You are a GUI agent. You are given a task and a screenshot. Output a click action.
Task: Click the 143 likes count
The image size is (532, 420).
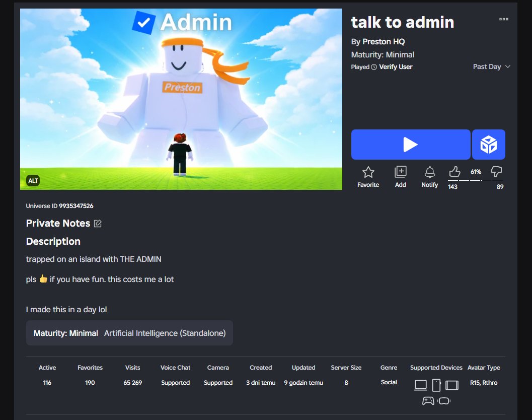click(452, 187)
